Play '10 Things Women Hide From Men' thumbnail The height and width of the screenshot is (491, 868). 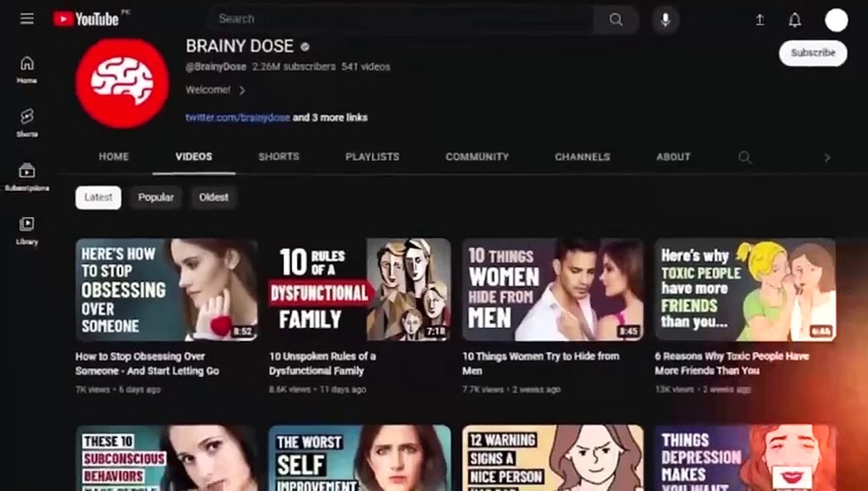point(553,289)
